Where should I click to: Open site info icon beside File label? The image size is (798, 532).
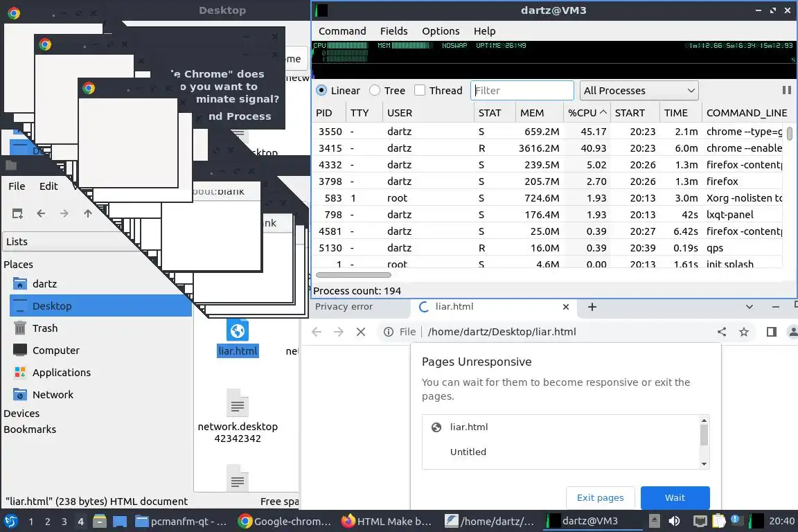click(389, 332)
